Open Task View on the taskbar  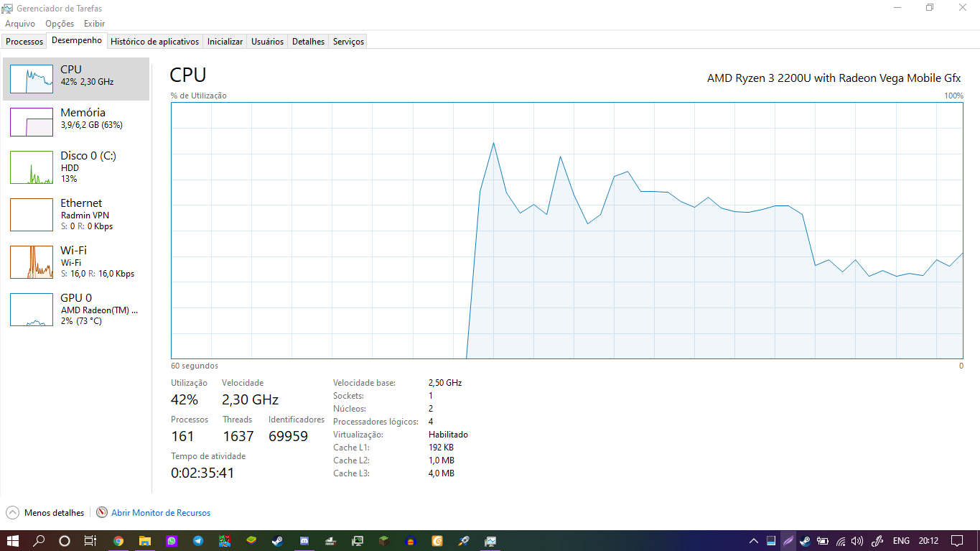[x=90, y=540]
